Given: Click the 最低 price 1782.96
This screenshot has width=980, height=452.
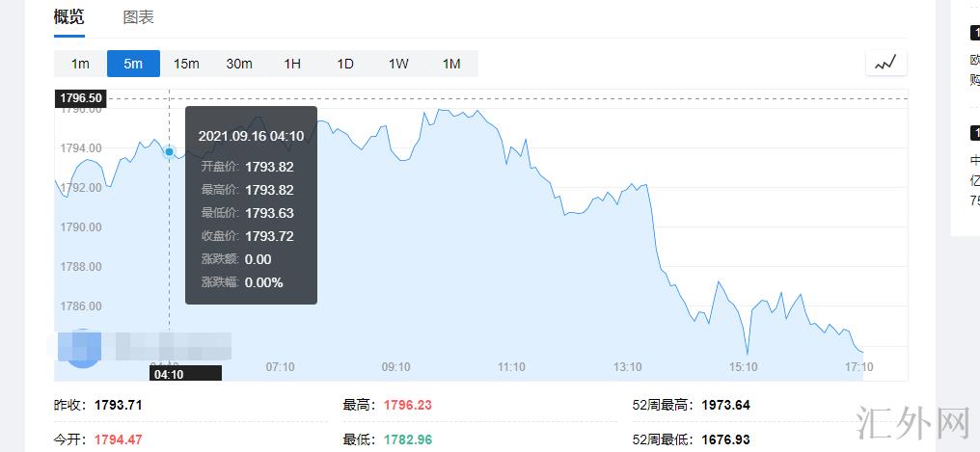Looking at the screenshot, I should tap(407, 439).
